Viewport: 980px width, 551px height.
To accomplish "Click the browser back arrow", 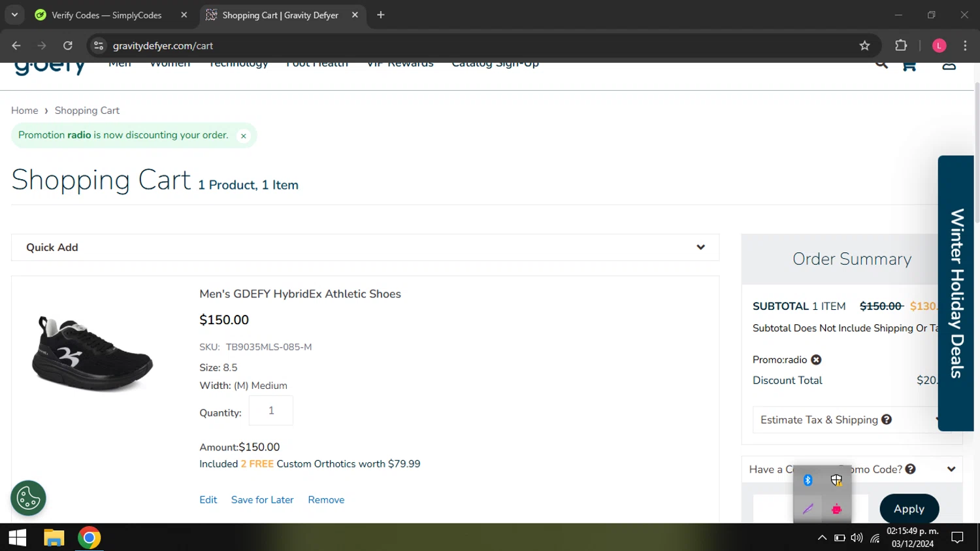I will pos(16,46).
